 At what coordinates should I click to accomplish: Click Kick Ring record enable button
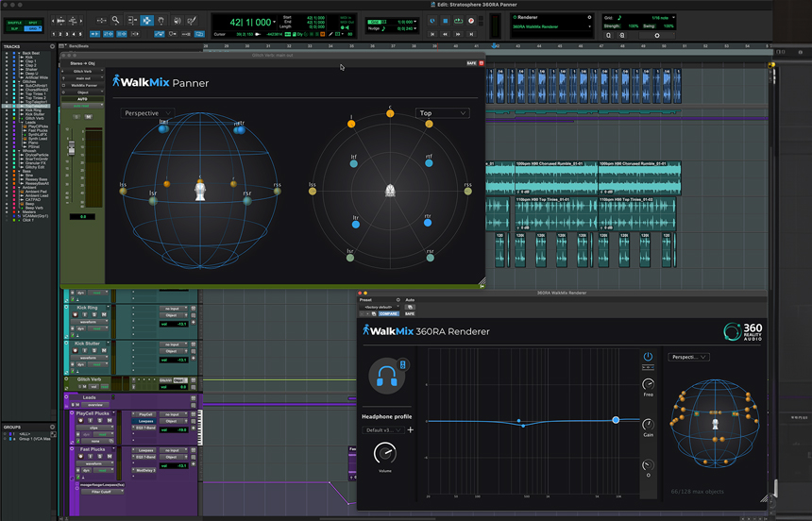(76, 315)
